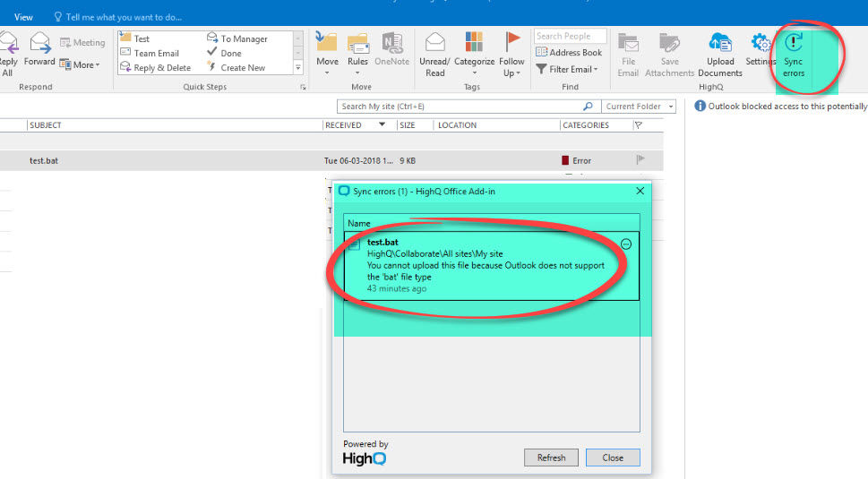Image resolution: width=868 pixels, height=479 pixels.
Task: Run the Done quick step
Action: tap(224, 53)
